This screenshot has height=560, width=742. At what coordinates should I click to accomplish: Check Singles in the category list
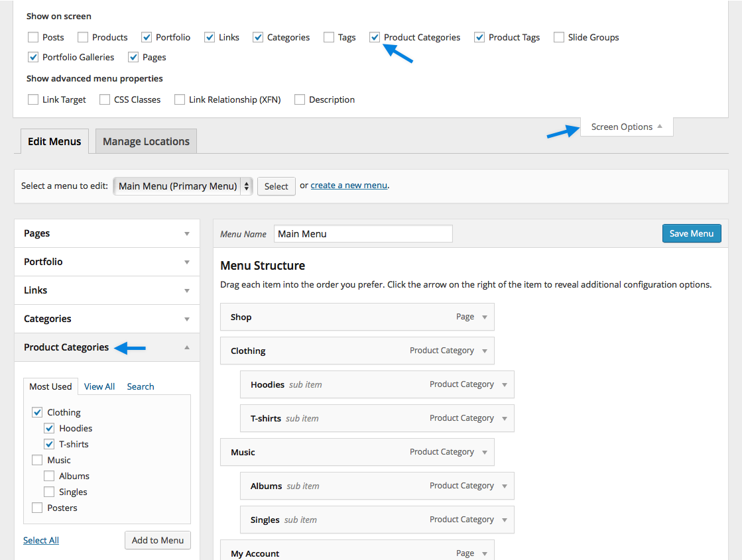point(49,492)
